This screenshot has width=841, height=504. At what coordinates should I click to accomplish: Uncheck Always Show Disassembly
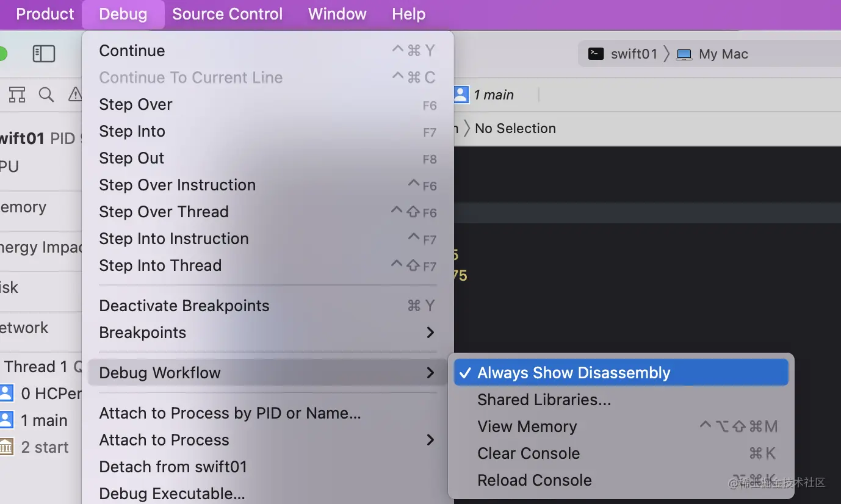pos(573,373)
